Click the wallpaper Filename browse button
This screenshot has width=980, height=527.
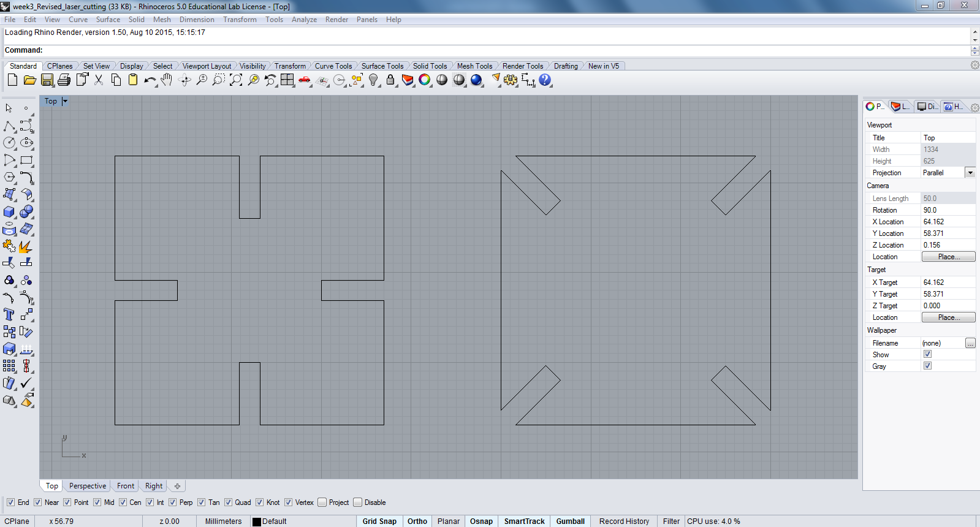(970, 343)
